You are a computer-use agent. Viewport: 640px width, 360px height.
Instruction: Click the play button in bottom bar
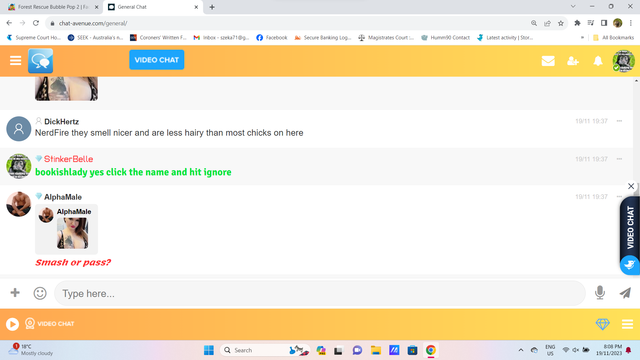(x=12, y=324)
